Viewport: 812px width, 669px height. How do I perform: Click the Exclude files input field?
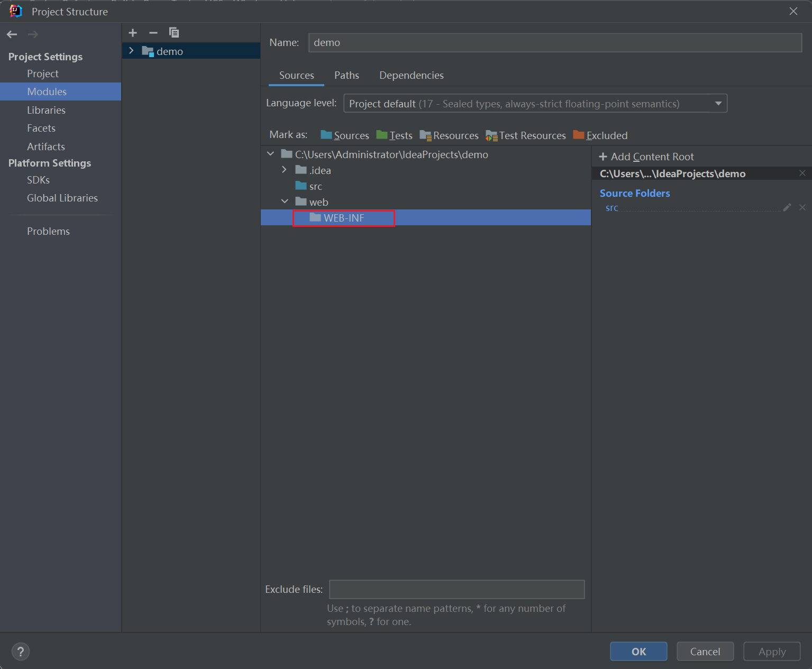tap(457, 589)
